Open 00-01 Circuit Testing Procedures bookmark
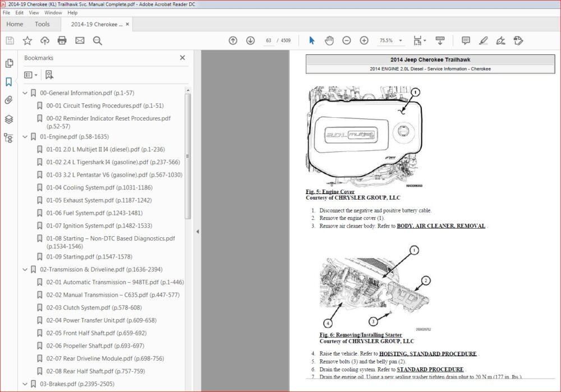 (x=105, y=105)
